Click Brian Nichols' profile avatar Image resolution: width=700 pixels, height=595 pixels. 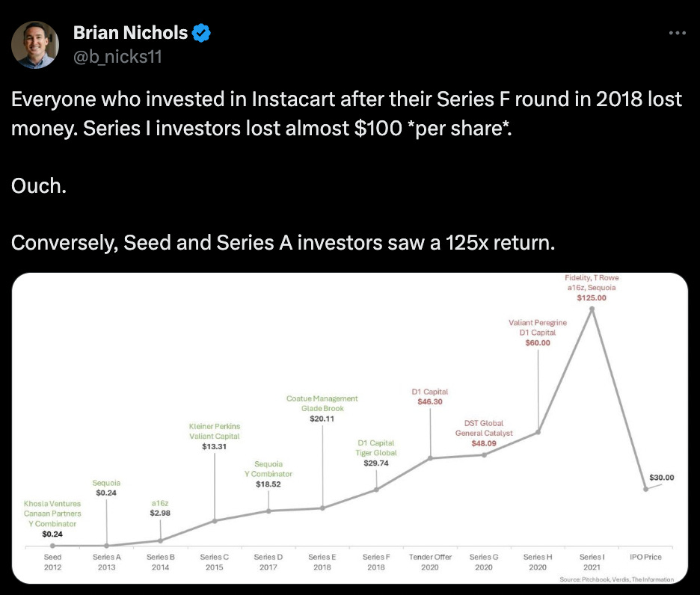tap(35, 45)
